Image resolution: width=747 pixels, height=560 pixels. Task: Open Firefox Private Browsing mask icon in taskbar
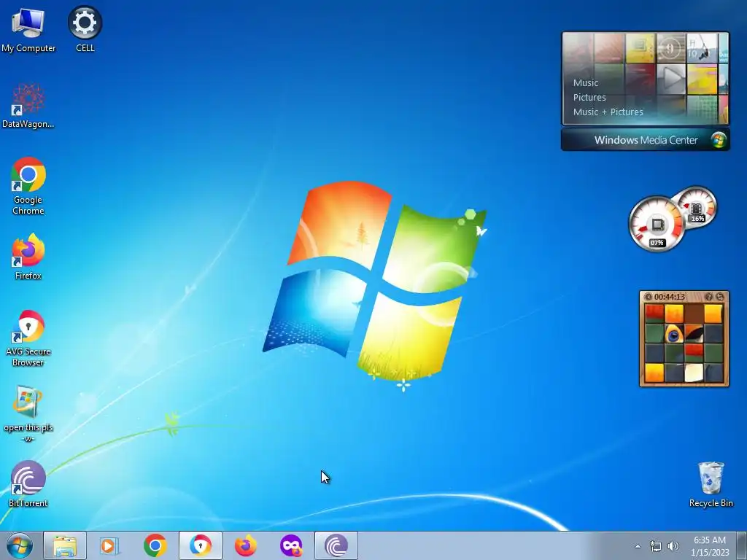tap(290, 545)
